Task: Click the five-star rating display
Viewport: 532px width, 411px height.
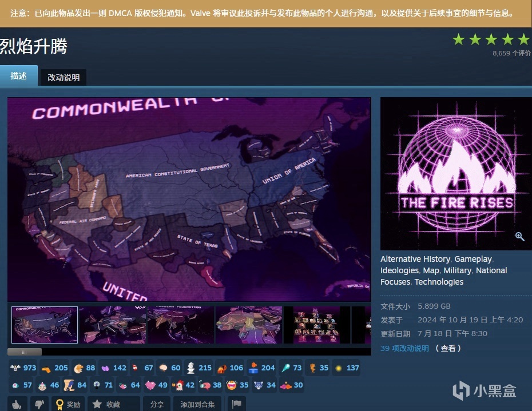Action: (x=491, y=39)
